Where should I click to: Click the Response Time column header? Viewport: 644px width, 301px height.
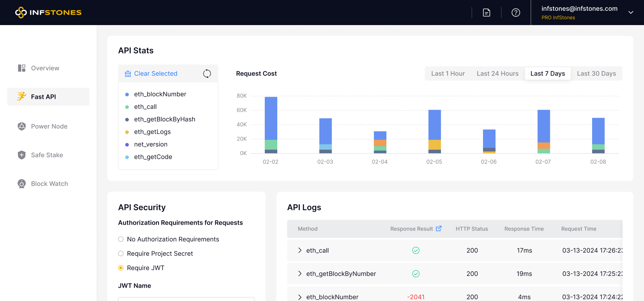524,229
